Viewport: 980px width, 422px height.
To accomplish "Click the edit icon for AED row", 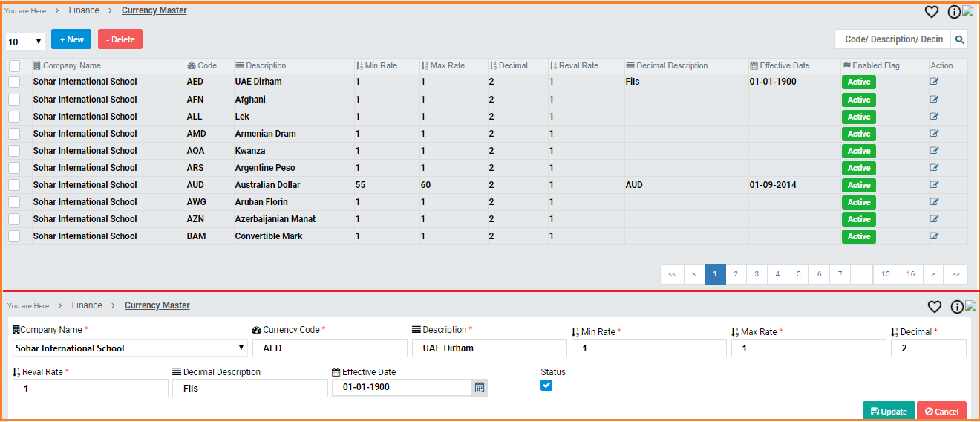I will click(935, 82).
